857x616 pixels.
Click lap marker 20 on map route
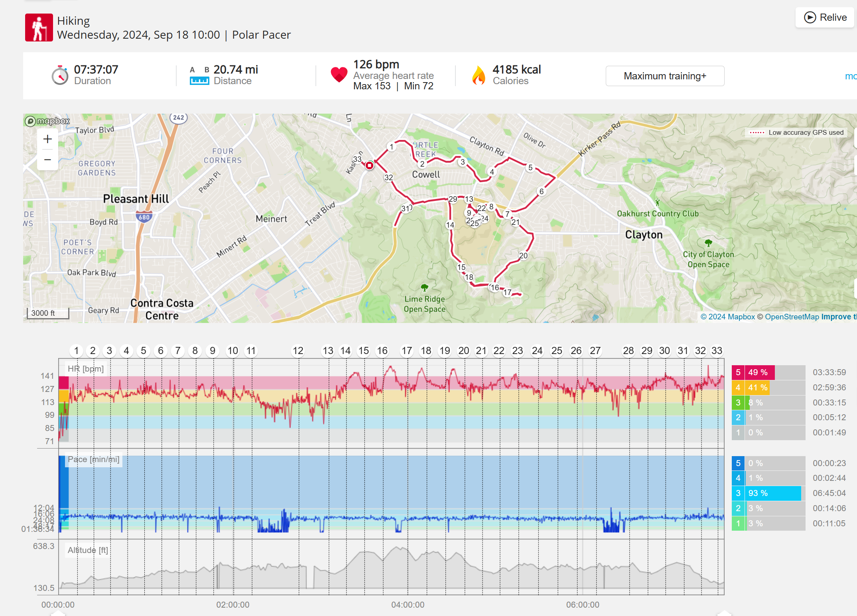(523, 256)
